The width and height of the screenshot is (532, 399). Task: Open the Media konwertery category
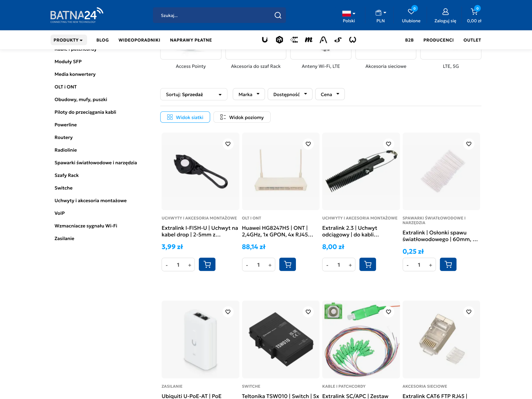[75, 74]
